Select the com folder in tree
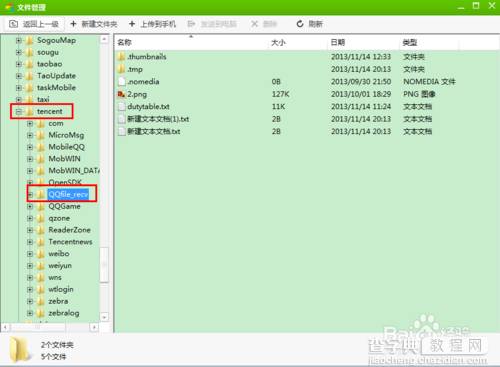The height and width of the screenshot is (367, 500). pos(56,123)
